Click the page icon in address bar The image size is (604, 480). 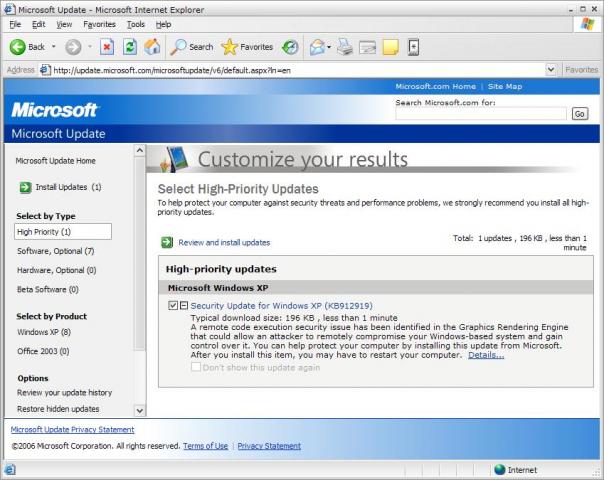coord(45,70)
